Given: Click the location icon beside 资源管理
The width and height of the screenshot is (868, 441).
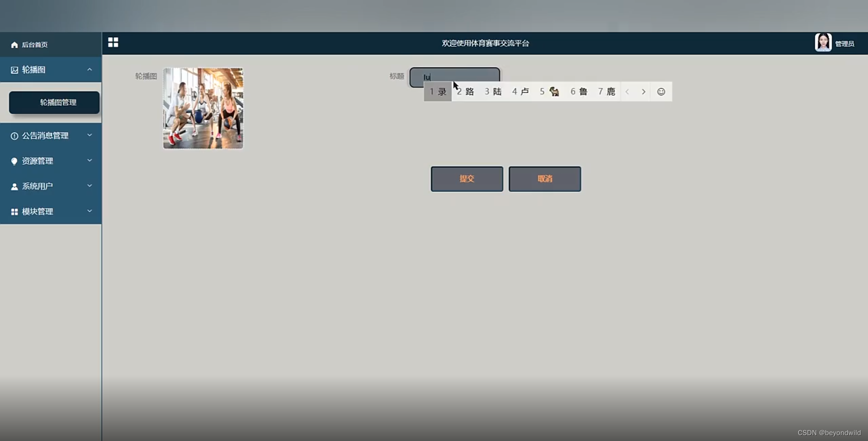Looking at the screenshot, I should [14, 161].
